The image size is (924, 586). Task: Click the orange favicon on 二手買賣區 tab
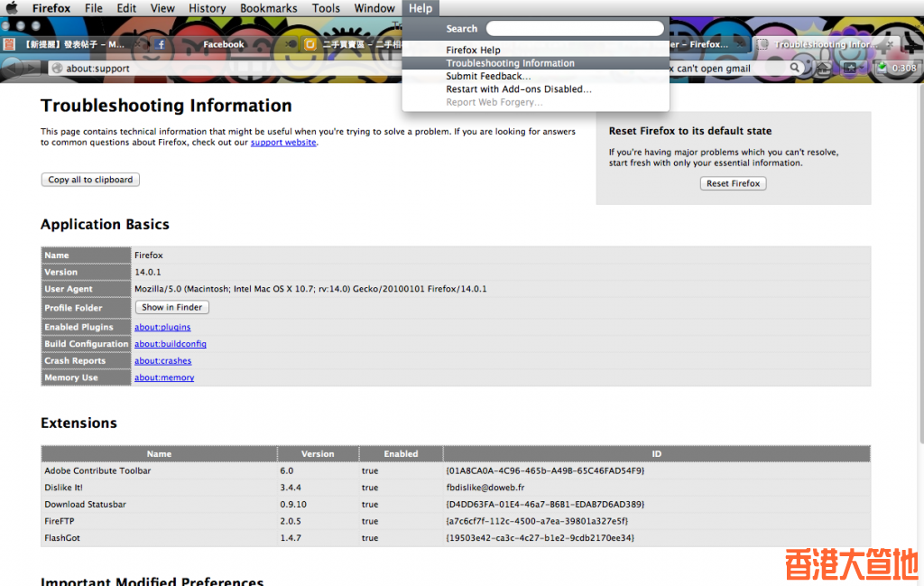pyautogui.click(x=310, y=44)
